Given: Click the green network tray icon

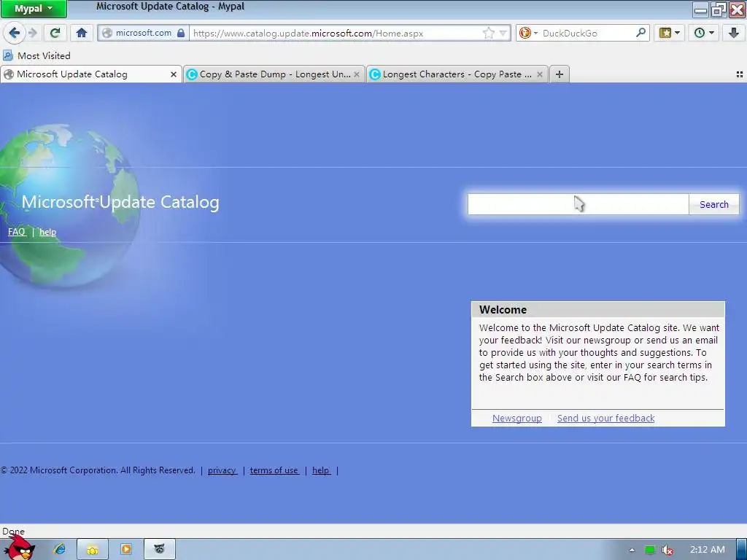Looking at the screenshot, I should (x=650, y=550).
